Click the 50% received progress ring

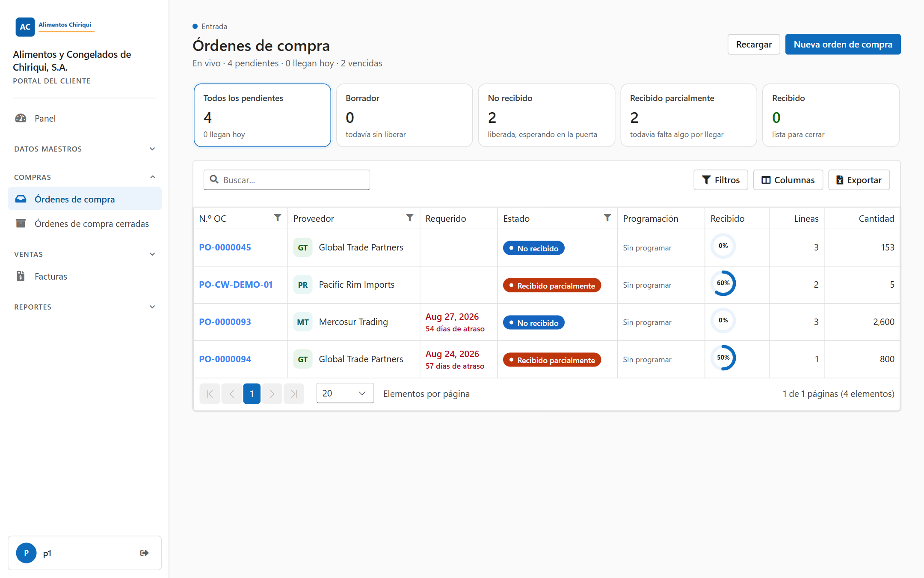(x=723, y=358)
